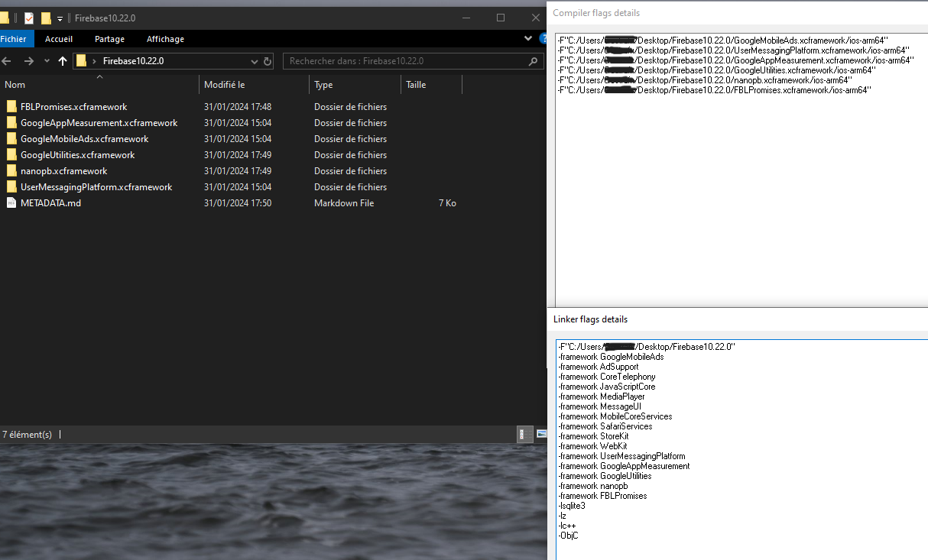Expand the ribbon with the chevron arrow
928x560 pixels.
coord(527,38)
